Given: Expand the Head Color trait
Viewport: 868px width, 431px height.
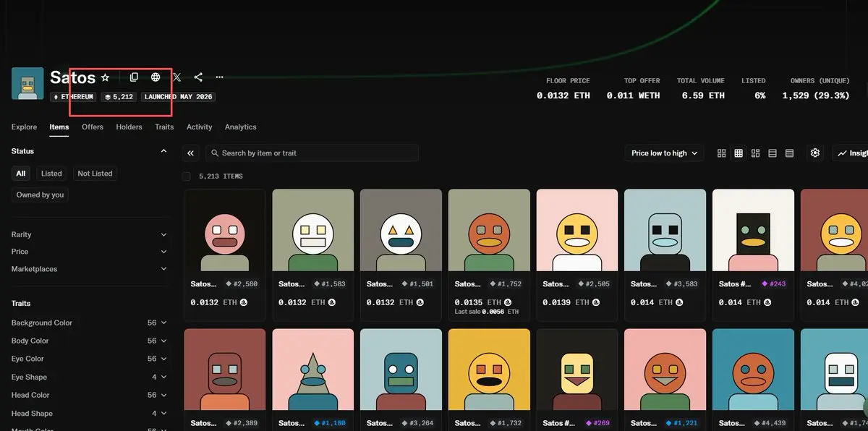Looking at the screenshot, I should 90,395.
